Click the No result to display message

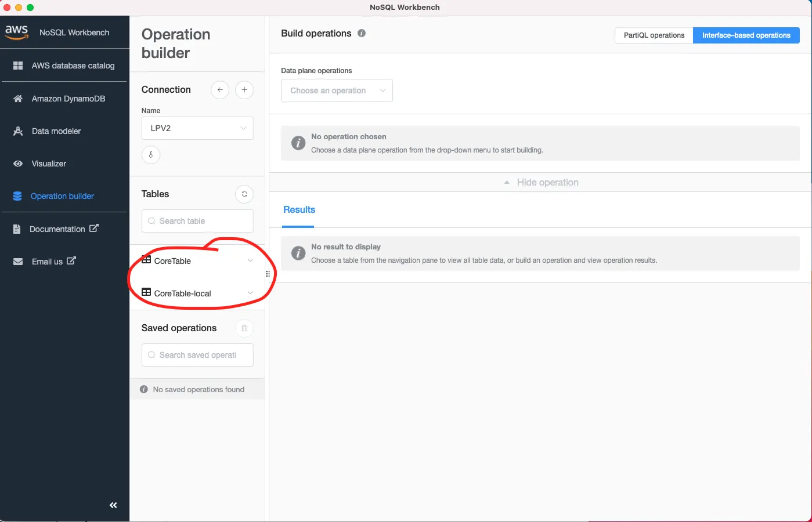click(540, 253)
